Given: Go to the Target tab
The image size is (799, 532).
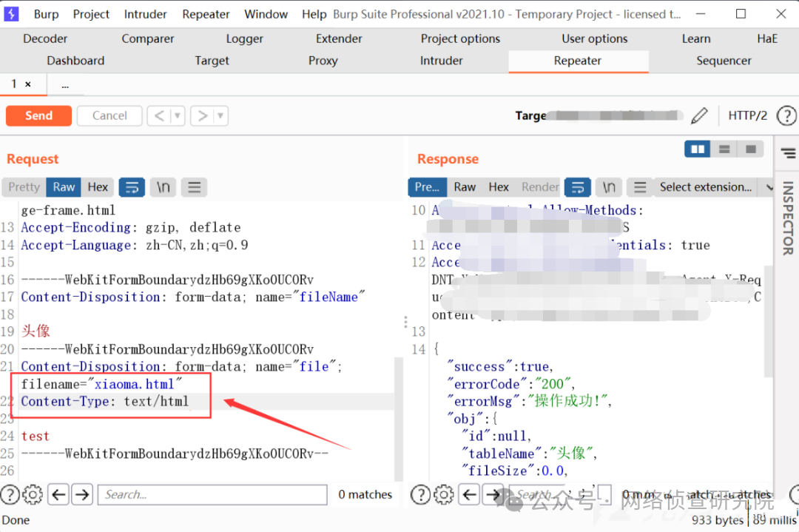Looking at the screenshot, I should [212, 61].
